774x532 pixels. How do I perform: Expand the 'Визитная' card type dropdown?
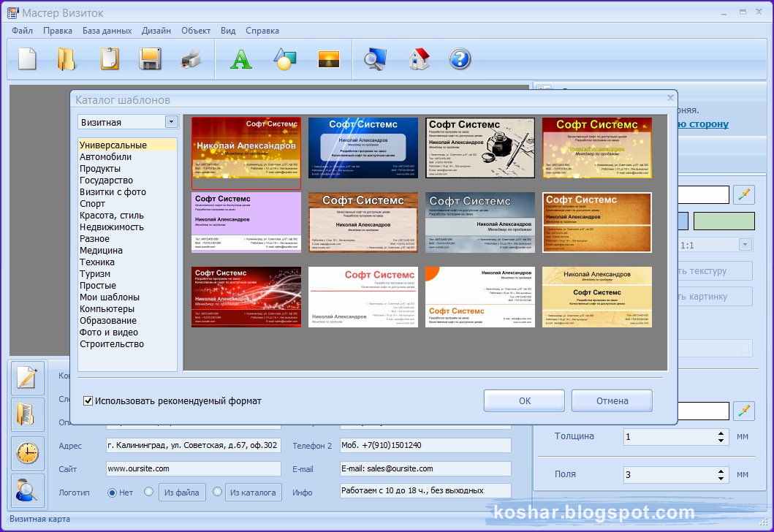point(171,122)
